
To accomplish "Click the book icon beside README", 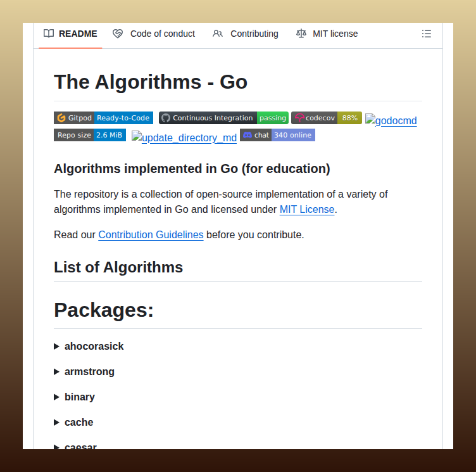I will tap(49, 34).
